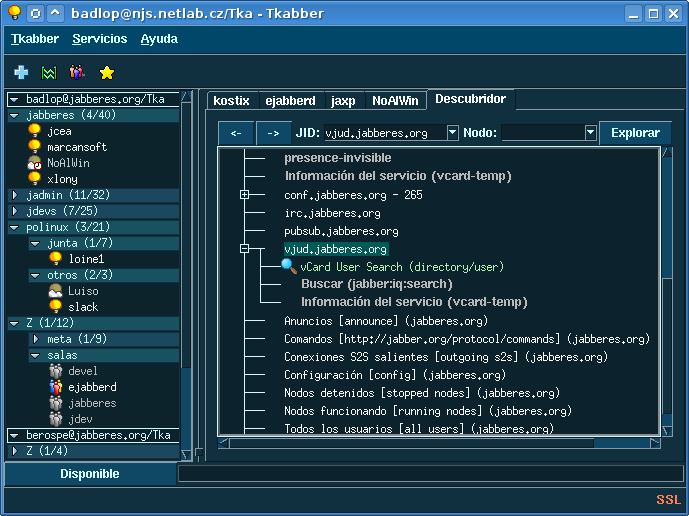Viewport: 689px width, 516px height.
Task: Switch to the ejabberd tab
Action: 290,101
